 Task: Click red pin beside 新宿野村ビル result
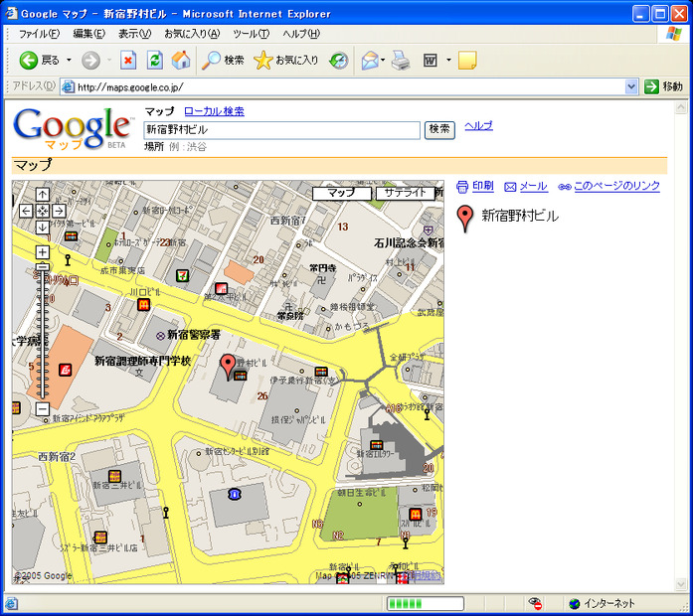tap(464, 219)
